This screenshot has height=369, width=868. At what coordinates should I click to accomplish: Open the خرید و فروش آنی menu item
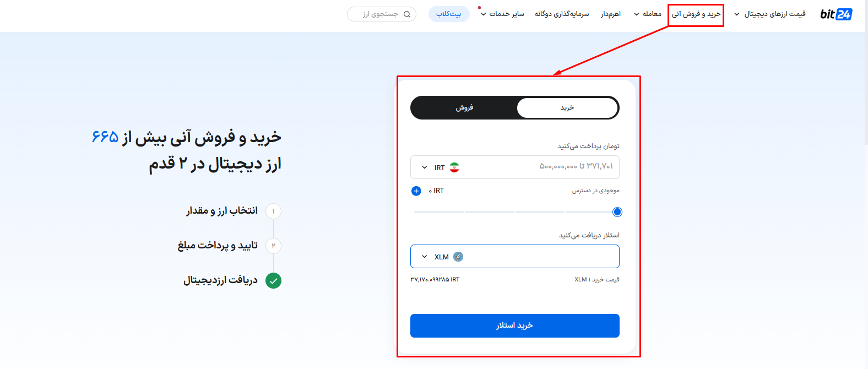point(696,14)
